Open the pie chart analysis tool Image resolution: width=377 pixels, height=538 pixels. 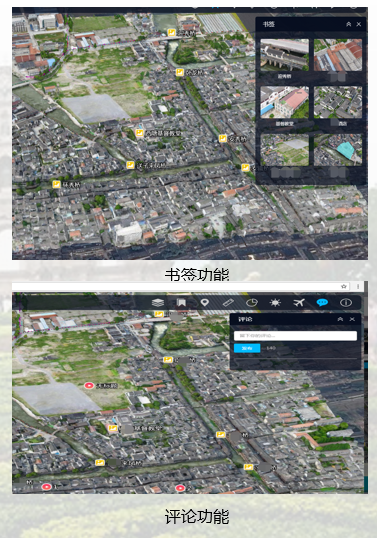tap(252, 303)
